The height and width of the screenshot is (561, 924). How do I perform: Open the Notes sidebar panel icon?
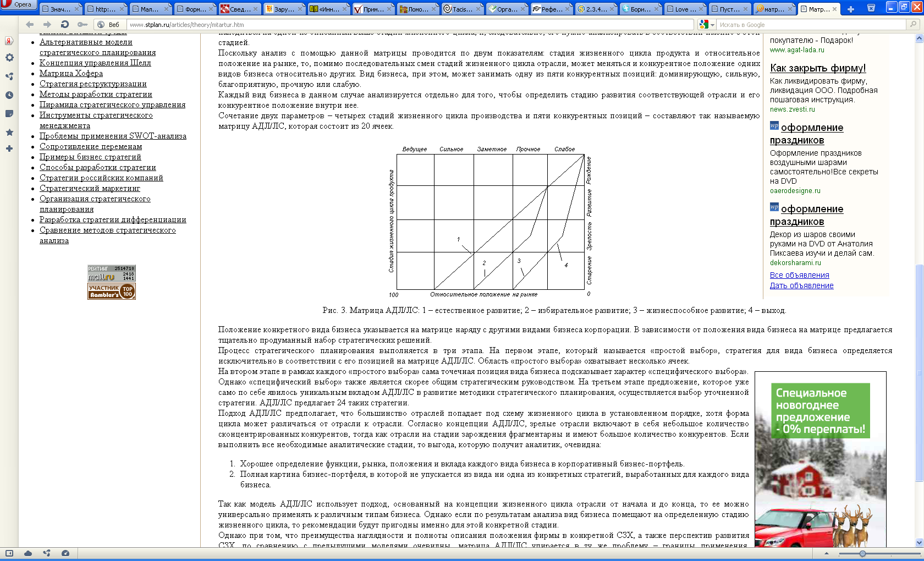pyautogui.click(x=9, y=114)
